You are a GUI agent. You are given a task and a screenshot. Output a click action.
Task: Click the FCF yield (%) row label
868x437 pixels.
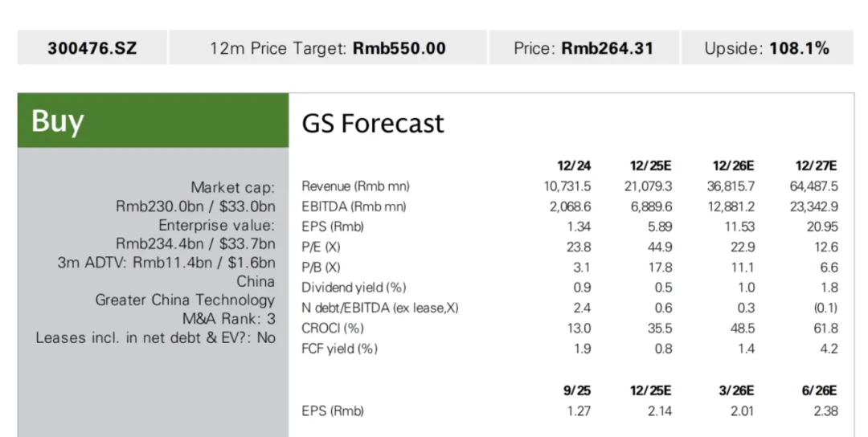(339, 349)
